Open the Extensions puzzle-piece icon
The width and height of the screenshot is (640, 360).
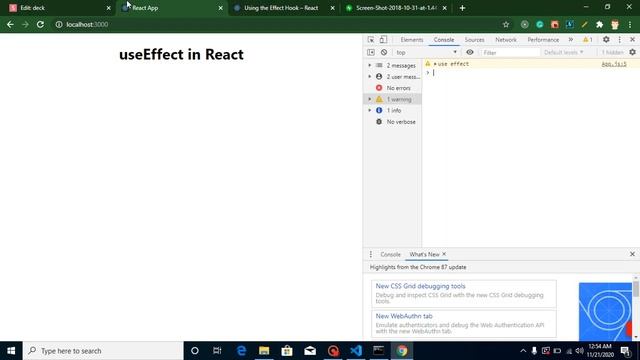tap(599, 24)
